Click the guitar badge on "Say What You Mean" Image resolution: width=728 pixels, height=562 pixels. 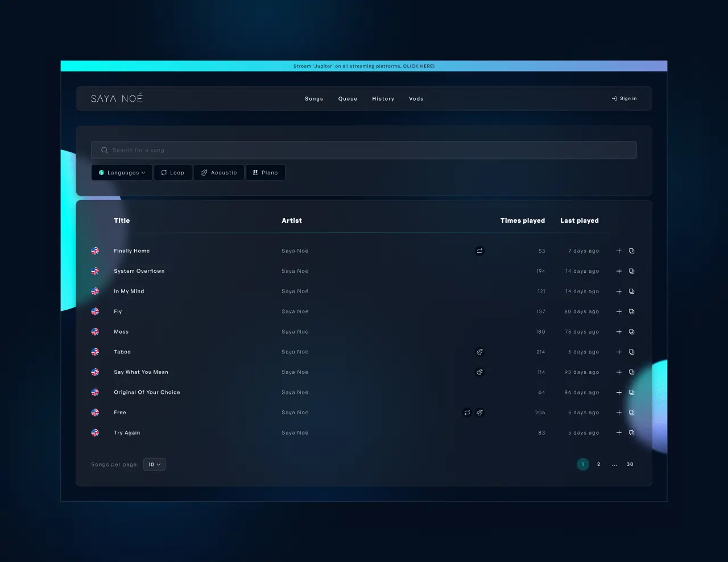point(479,372)
